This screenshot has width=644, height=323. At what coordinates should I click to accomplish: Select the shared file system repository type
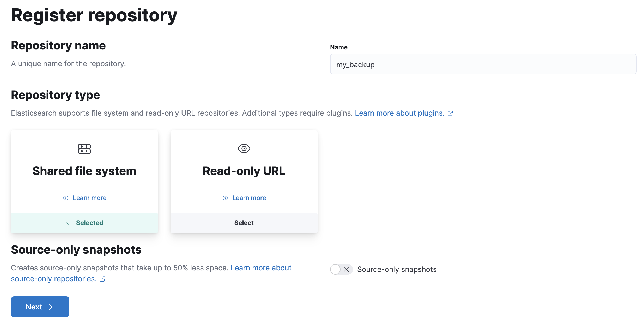(x=84, y=222)
